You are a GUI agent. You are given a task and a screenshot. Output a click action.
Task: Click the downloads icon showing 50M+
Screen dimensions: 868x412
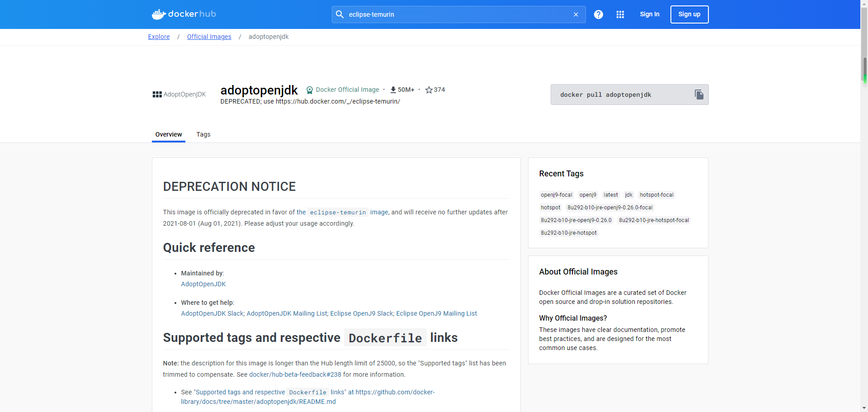tap(393, 90)
